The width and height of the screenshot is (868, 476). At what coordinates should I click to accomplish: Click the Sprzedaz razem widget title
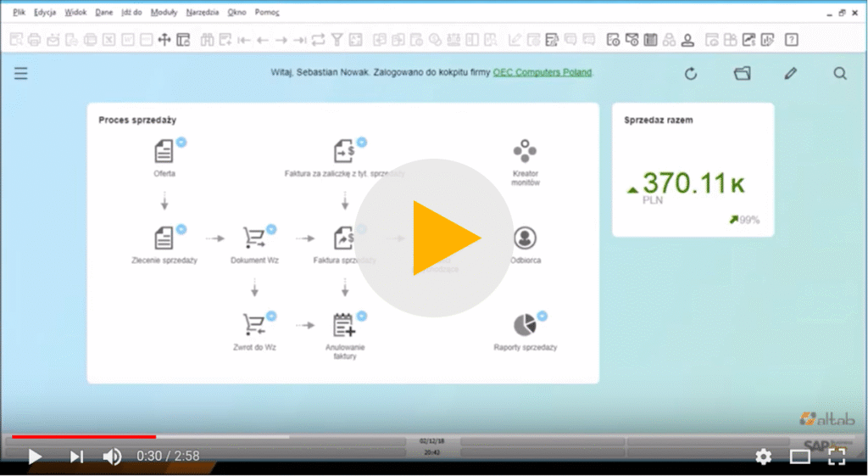(658, 120)
